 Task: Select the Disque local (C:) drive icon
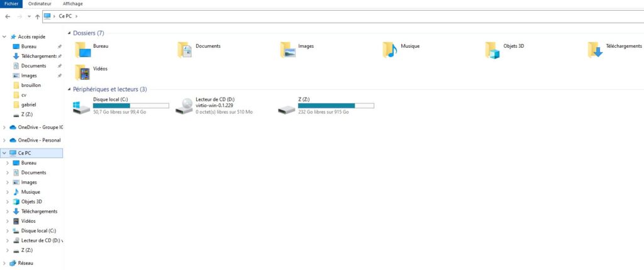[81, 108]
